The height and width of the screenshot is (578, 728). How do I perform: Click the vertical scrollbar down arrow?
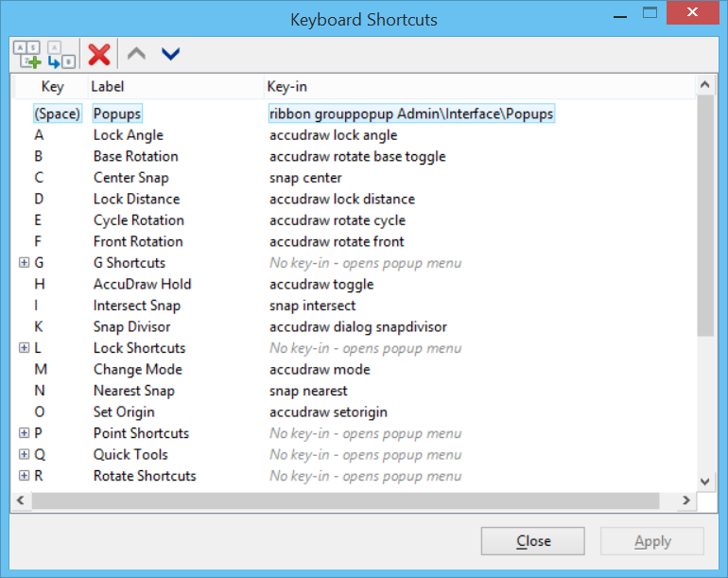pos(704,482)
